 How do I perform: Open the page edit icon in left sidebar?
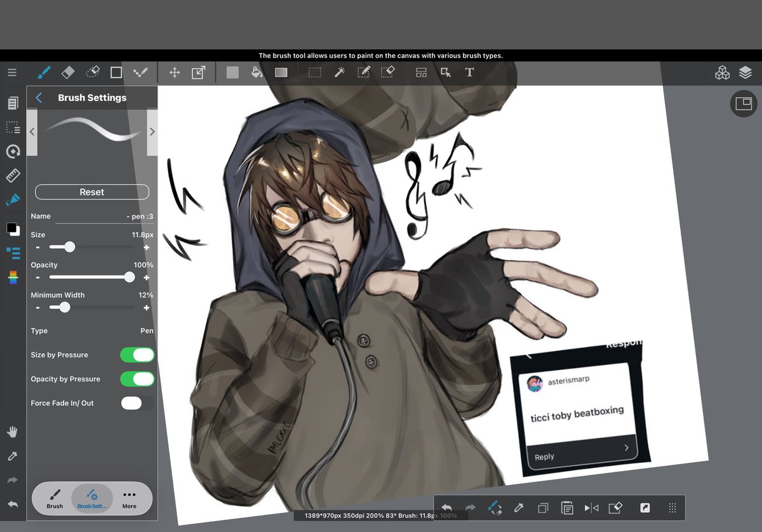(x=13, y=103)
